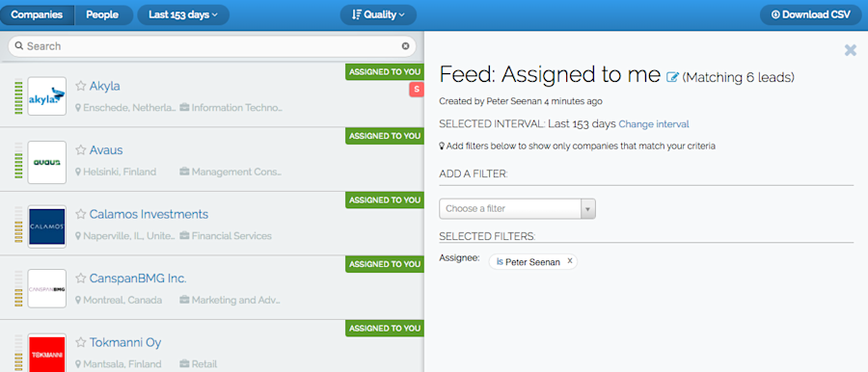The image size is (868, 372).
Task: Remove the Peter Seenan assignee filter
Action: click(x=570, y=261)
